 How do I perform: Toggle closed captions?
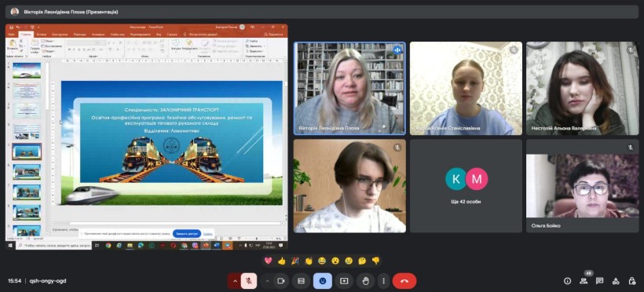301,281
